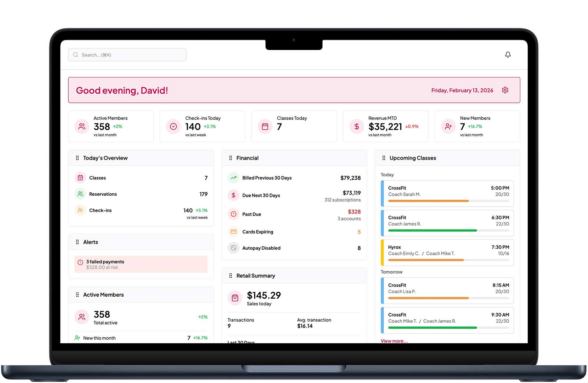Click the Reservations icon in Today's Overview
Image resolution: width=588 pixels, height=383 pixels.
coord(80,194)
